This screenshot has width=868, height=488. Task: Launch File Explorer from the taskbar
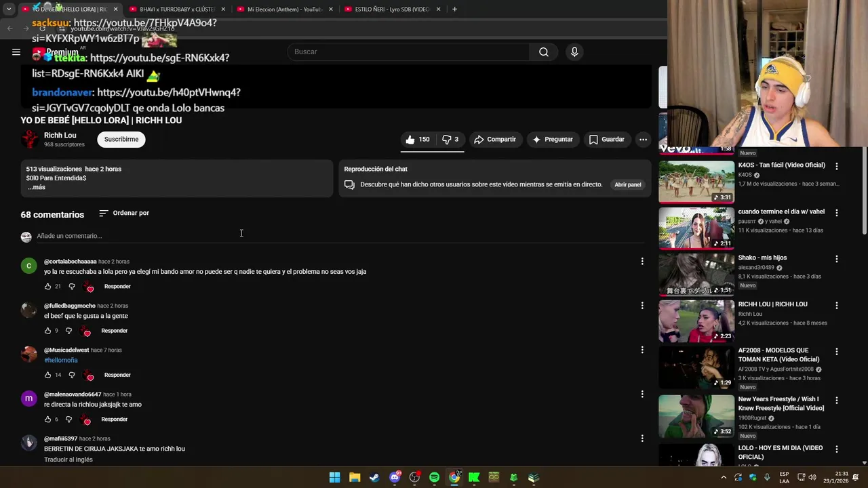coord(355,478)
